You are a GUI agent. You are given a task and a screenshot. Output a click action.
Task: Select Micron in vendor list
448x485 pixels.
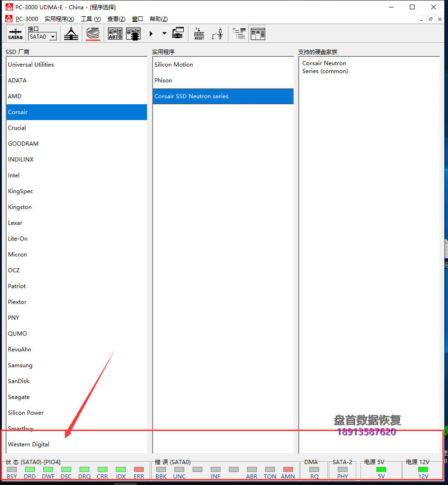click(76, 255)
